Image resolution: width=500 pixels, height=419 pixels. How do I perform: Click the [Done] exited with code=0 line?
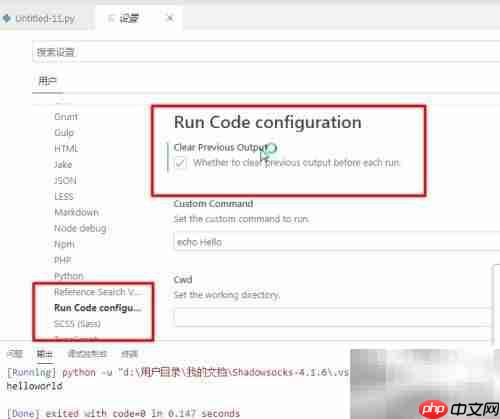point(123,413)
